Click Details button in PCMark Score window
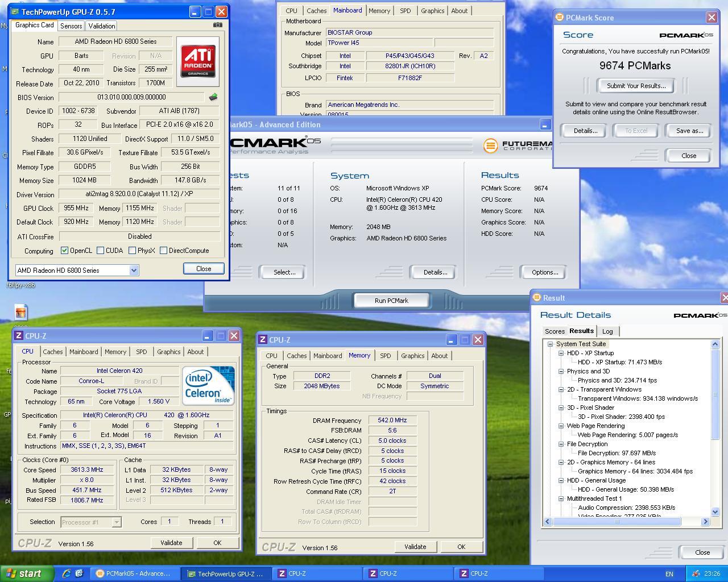The image size is (728, 582). (585, 131)
